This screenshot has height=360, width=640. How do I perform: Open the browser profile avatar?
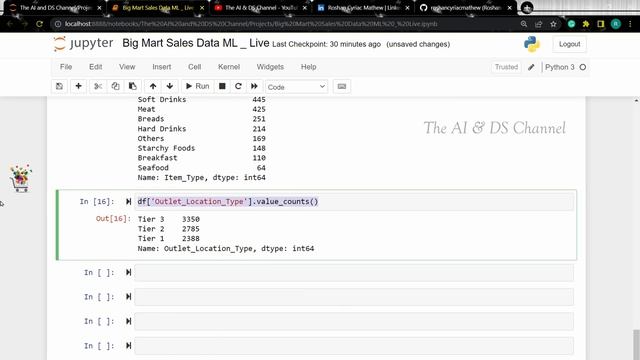616,24
